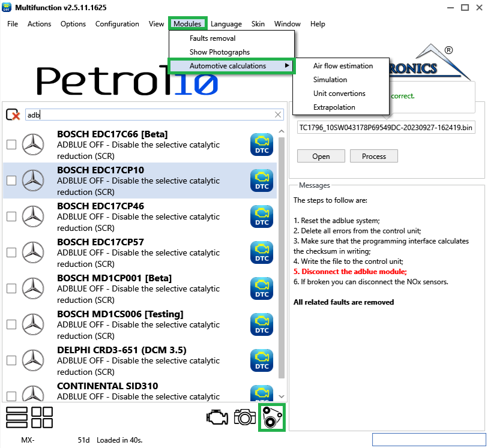This screenshot has height=448, width=488.
Task: Open the View menu
Action: coord(156,24)
